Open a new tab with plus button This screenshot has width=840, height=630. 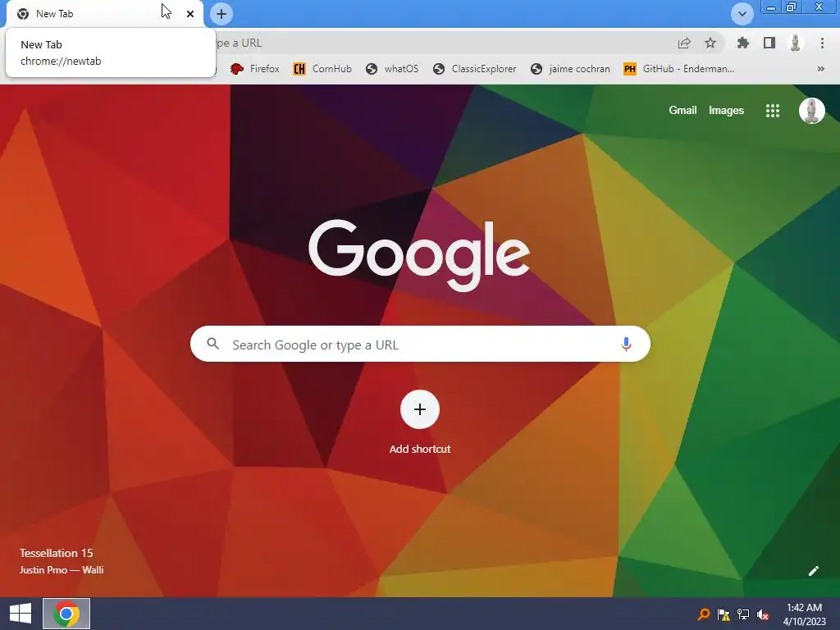[x=221, y=14]
